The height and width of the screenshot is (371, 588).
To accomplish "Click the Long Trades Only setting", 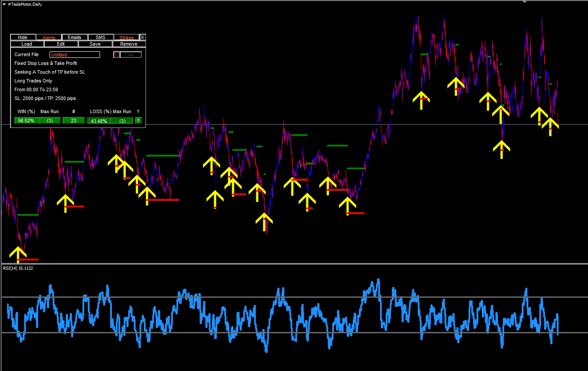I will click(33, 81).
